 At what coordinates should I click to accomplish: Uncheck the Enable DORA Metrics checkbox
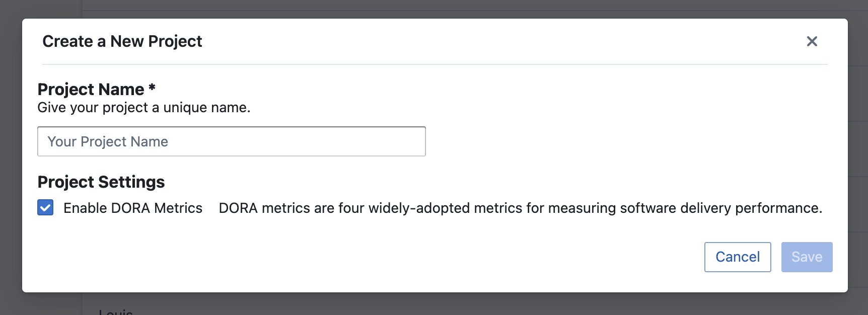point(45,207)
